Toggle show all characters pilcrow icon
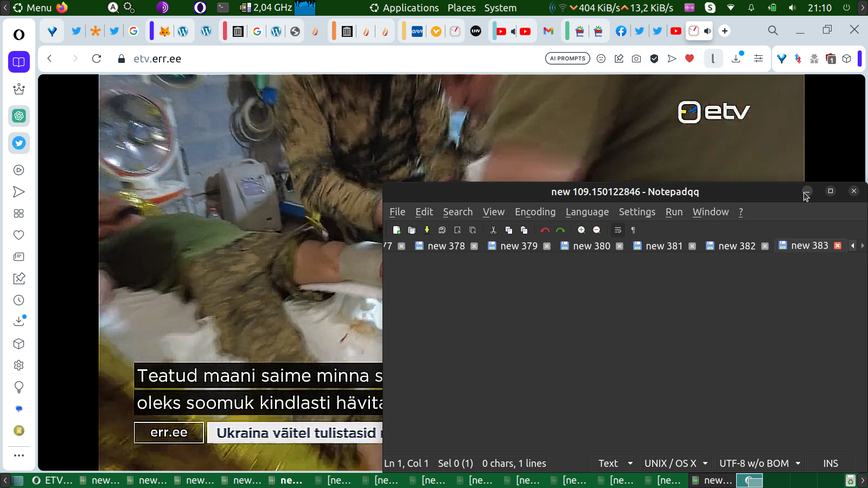 tap(633, 230)
